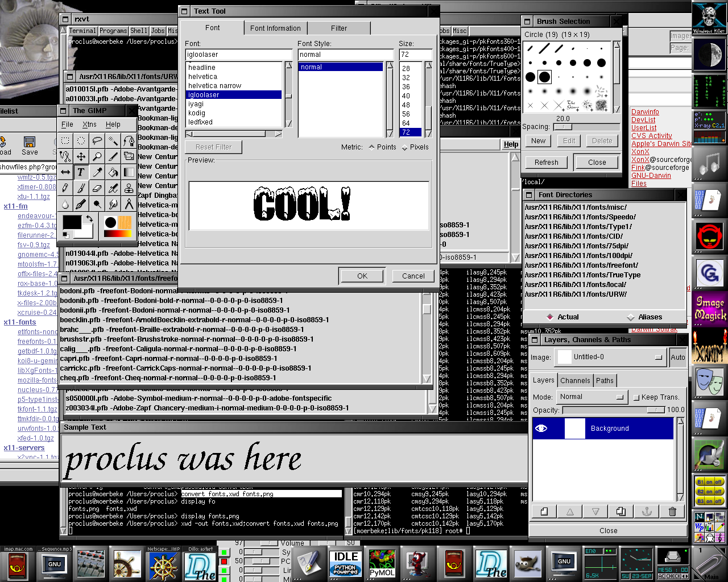The height and width of the screenshot is (582, 728).
Task: Adjust the brush Spacing slider
Action: [x=586, y=127]
